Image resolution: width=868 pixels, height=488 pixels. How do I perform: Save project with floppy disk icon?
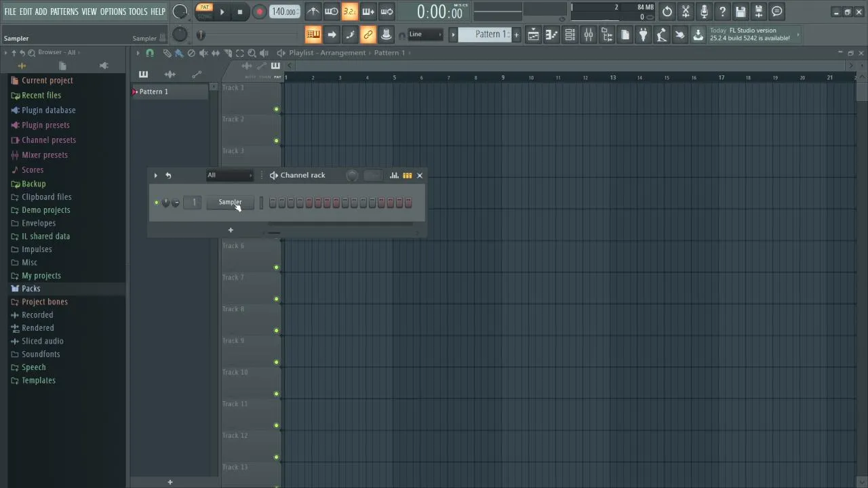click(x=741, y=12)
